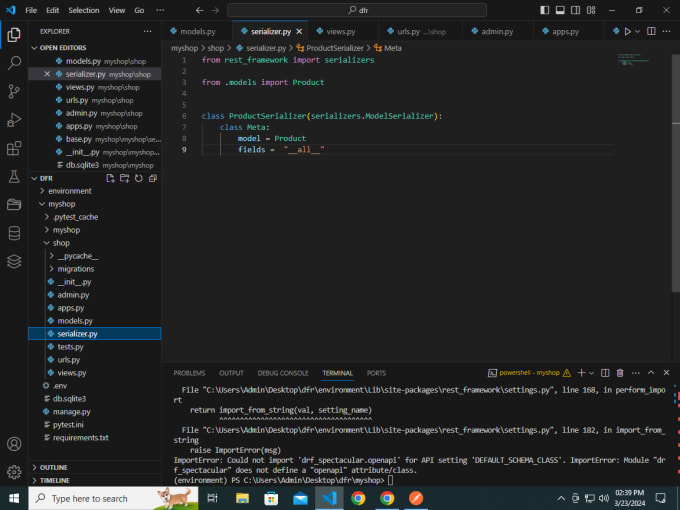
Task: Toggle secondary side bar visibility
Action: point(575,10)
